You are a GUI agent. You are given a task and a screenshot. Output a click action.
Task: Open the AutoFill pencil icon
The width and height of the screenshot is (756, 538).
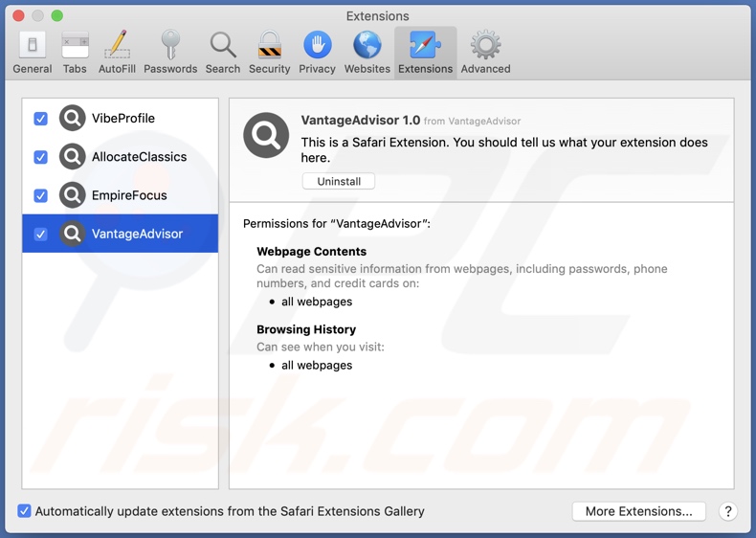pyautogui.click(x=117, y=45)
